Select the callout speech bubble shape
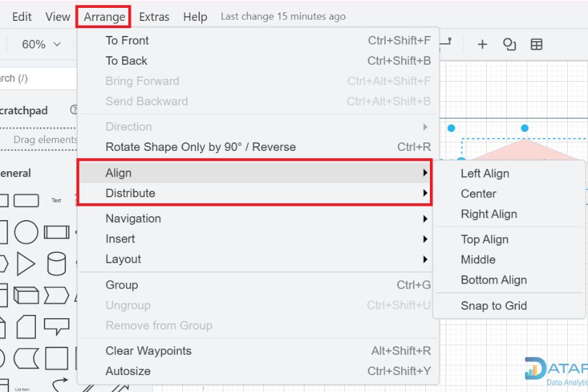Screen dimensions: 588x392 tap(57, 327)
